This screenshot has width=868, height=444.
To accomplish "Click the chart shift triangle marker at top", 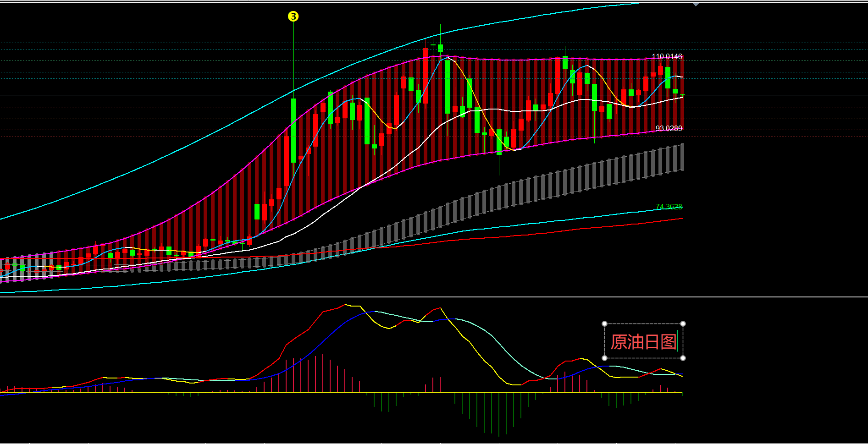I will 696,4.
